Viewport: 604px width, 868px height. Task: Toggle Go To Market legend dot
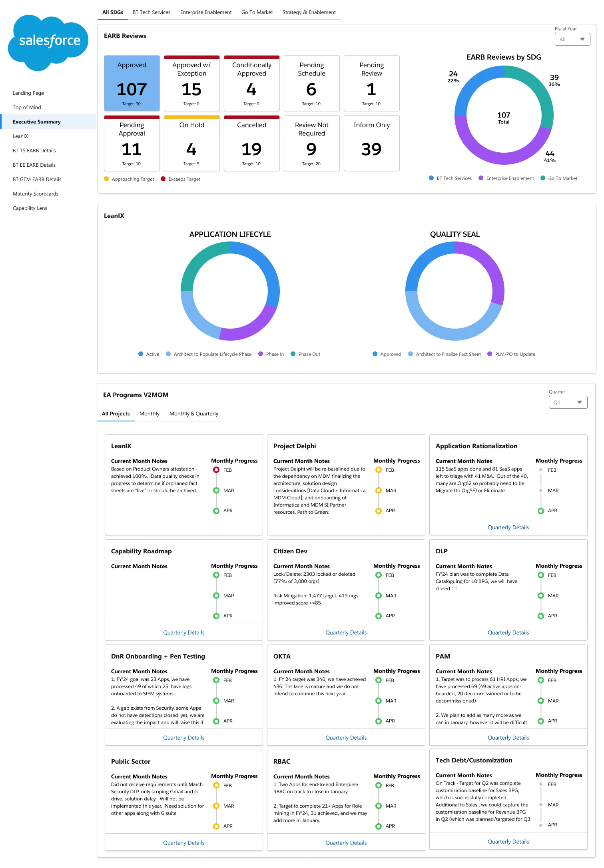543,178
